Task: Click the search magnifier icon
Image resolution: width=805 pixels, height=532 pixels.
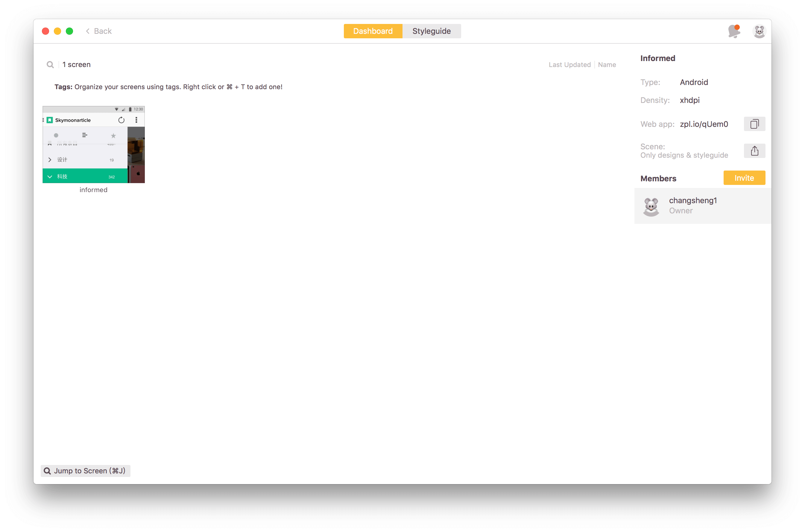Action: coord(50,64)
